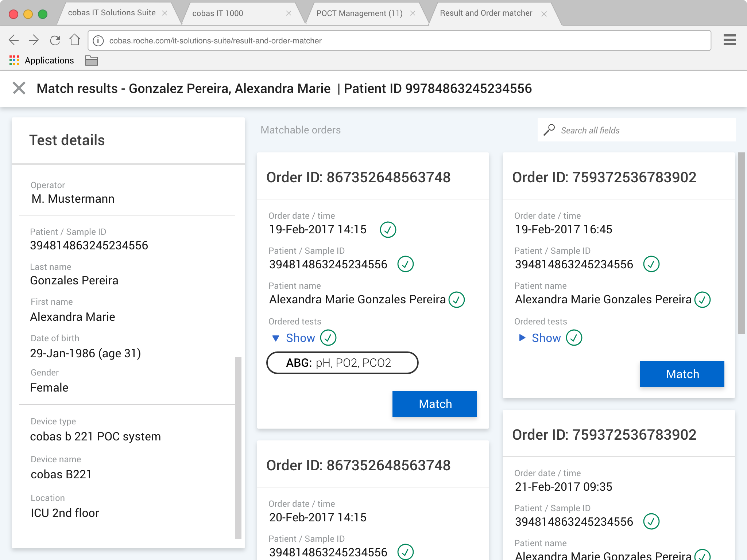Click check mark beside 19-Feb-2017 16:45 order's patient name

tap(702, 300)
